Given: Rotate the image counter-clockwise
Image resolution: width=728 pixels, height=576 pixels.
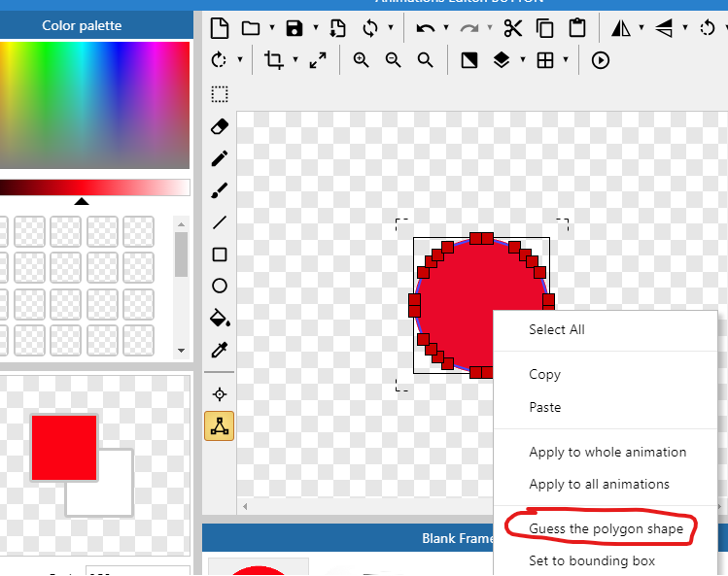Looking at the screenshot, I should point(708,28).
